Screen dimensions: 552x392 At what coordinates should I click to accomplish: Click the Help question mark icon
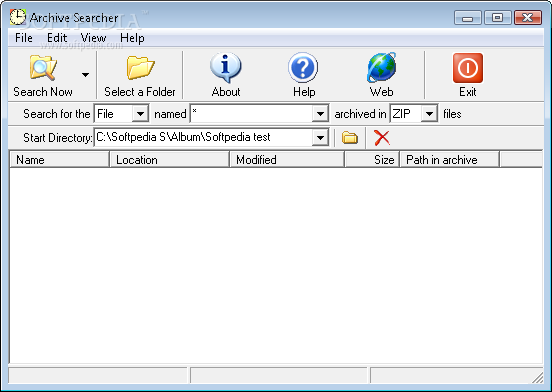point(303,68)
